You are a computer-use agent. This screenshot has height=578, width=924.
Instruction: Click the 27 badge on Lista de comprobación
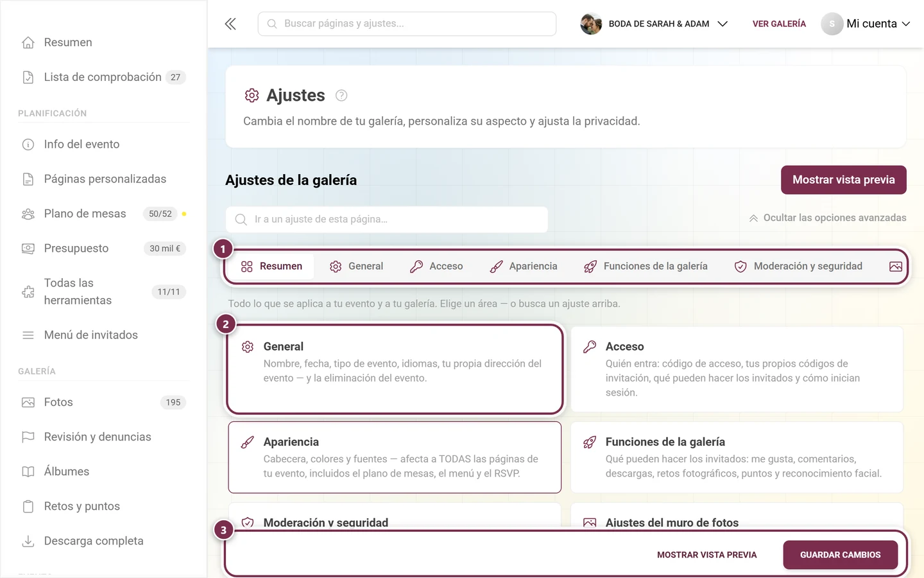[175, 77]
